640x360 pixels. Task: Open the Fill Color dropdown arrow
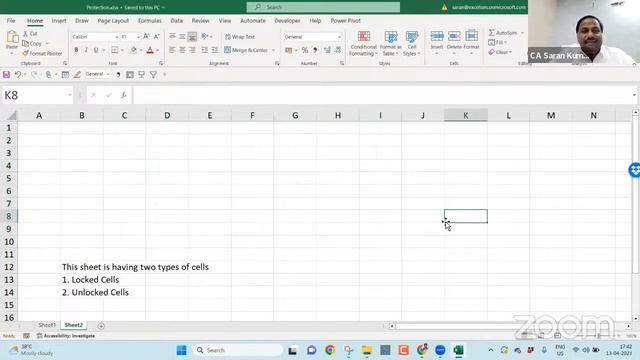(x=141, y=50)
